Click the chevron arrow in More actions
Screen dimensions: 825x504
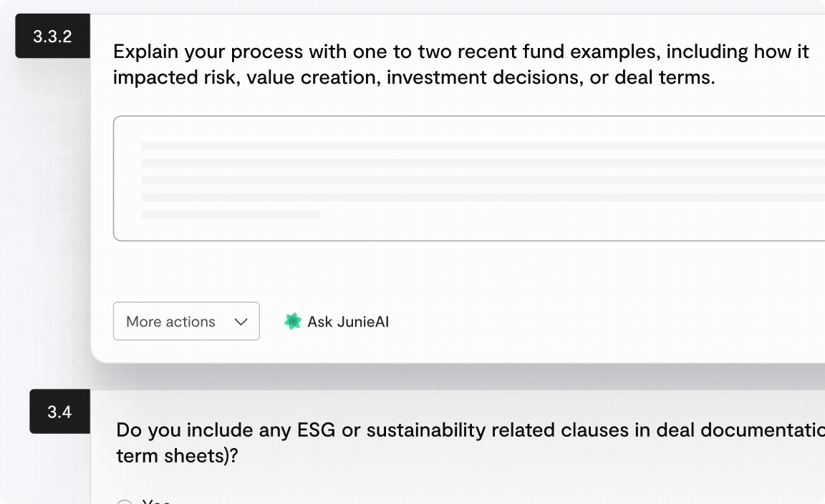pos(241,322)
